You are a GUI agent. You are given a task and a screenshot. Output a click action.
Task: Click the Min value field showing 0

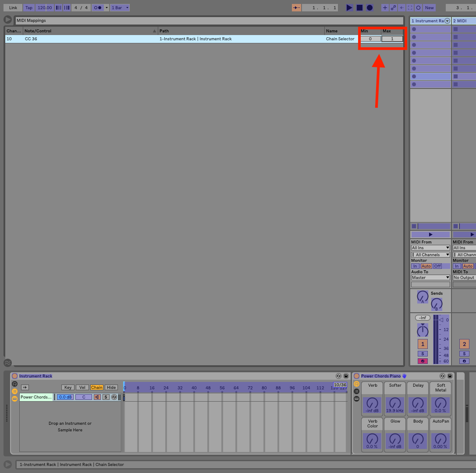pyautogui.click(x=370, y=39)
